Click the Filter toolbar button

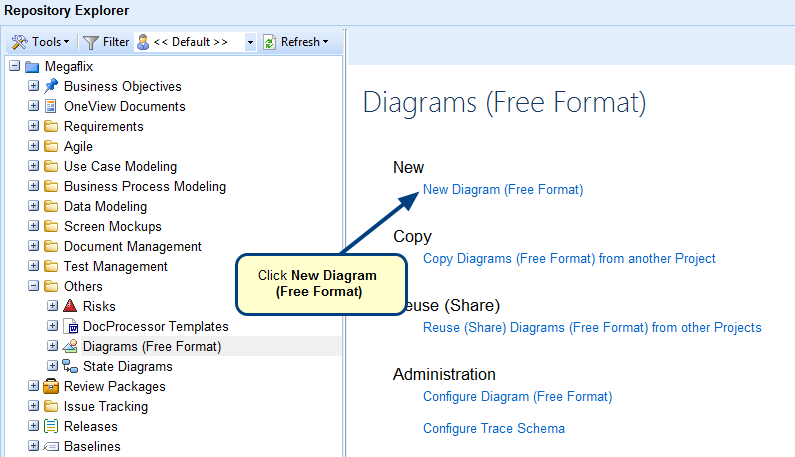coord(106,42)
